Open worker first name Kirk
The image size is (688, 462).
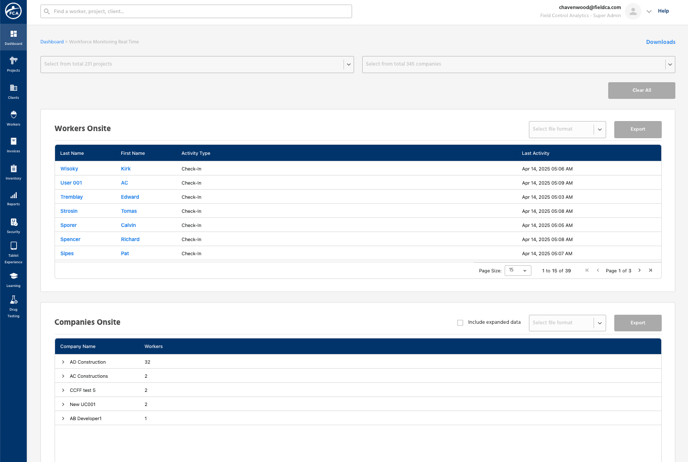click(x=125, y=168)
